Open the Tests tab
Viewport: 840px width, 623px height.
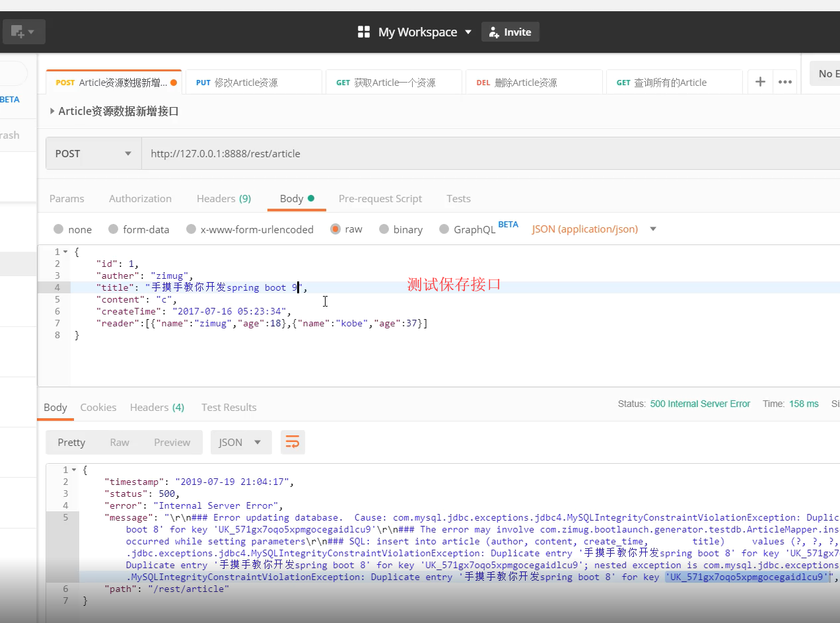[458, 198]
